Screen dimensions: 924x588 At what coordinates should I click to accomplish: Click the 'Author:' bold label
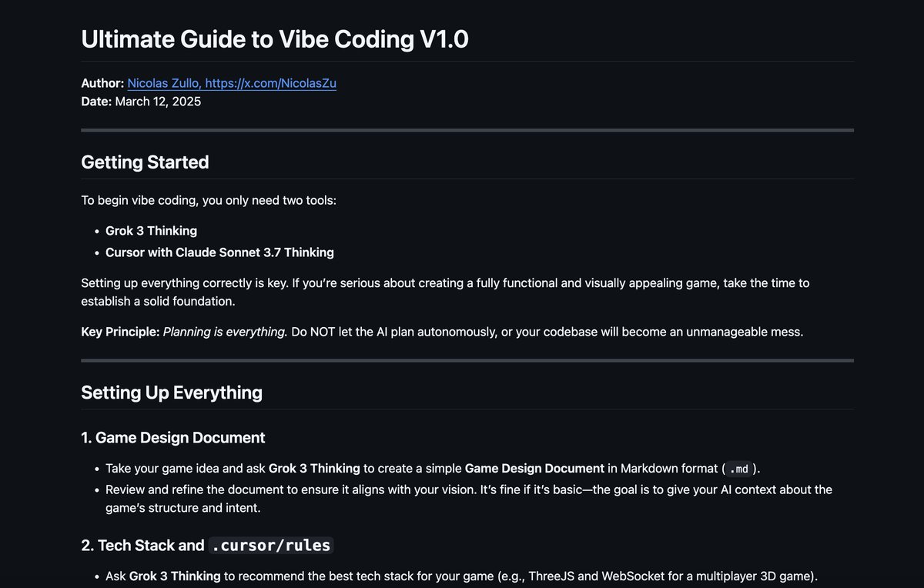pyautogui.click(x=102, y=83)
